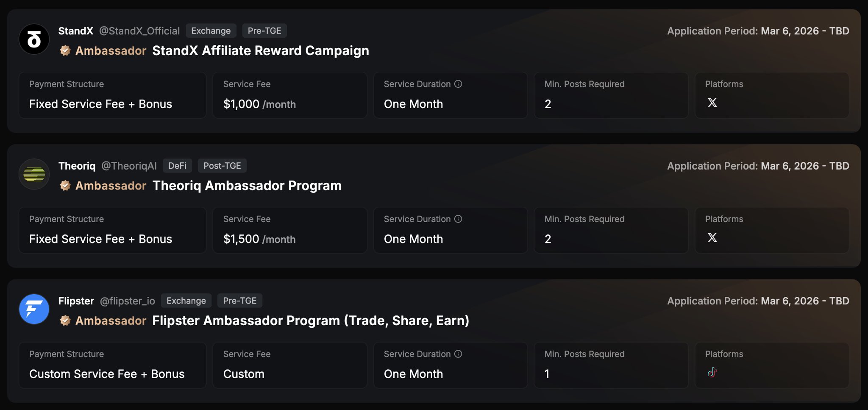Click Service Duration info icon in Theoriq card
Image resolution: width=868 pixels, height=410 pixels.
458,219
